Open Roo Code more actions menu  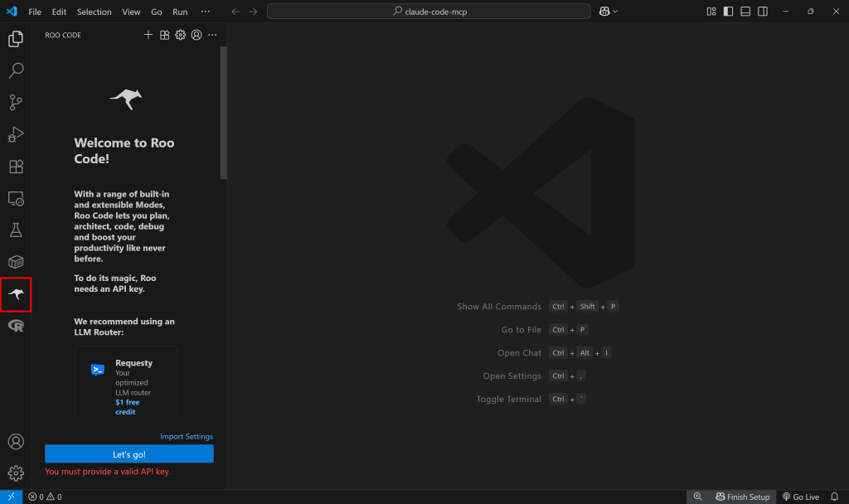point(212,35)
